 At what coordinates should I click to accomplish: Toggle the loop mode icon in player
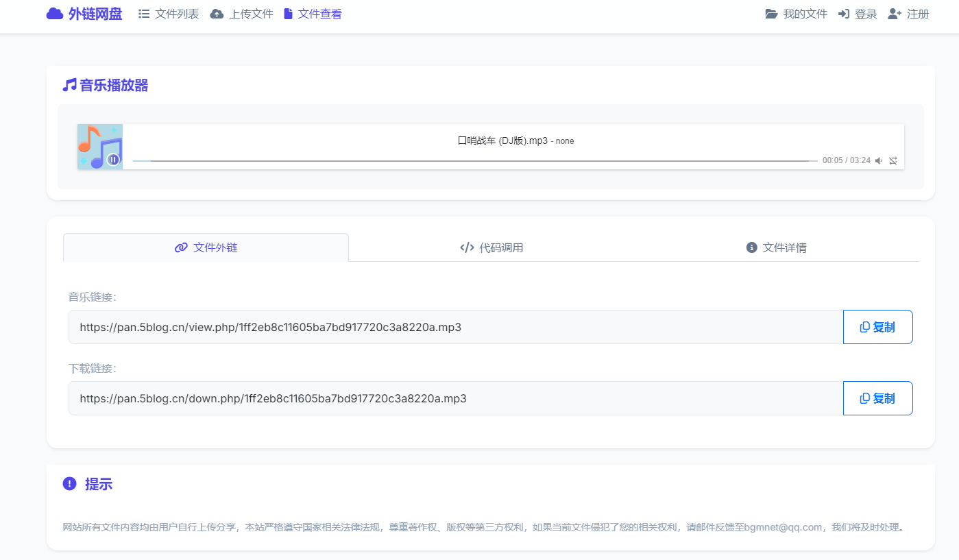(x=893, y=160)
